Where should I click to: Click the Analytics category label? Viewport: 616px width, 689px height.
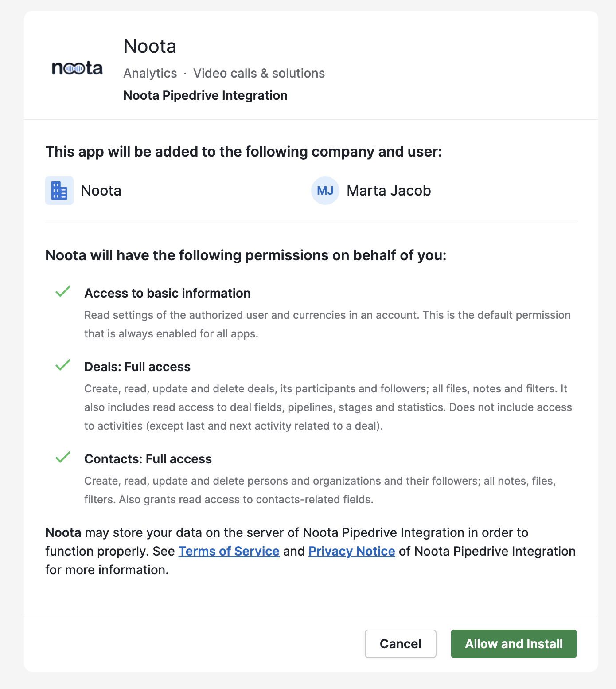(150, 73)
